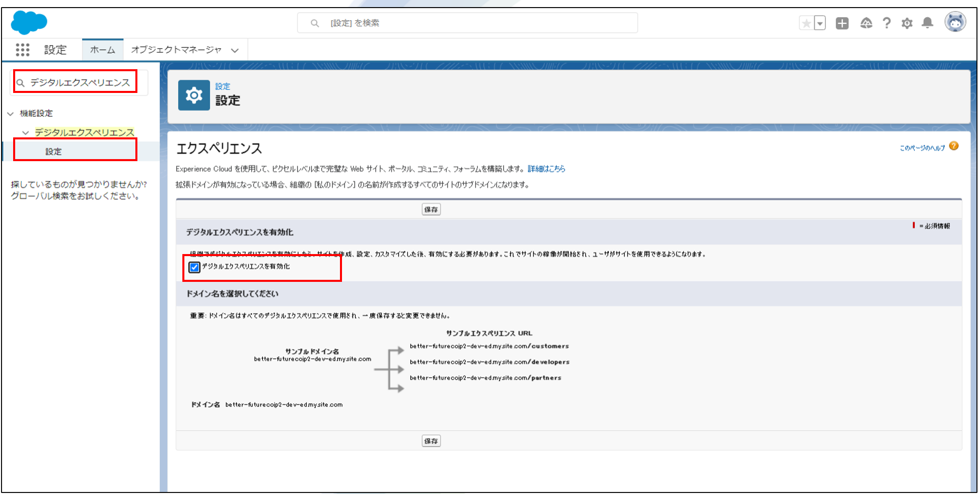The width and height of the screenshot is (980, 494).
Task: Collapse the デジタルエクスペリエンス tree node
Action: pyautogui.click(x=26, y=132)
